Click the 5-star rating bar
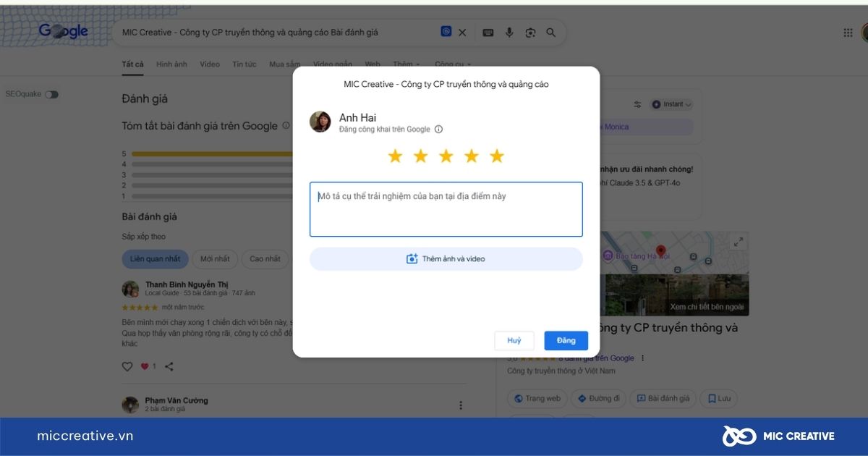Screen dimensions: 868x456 [x=213, y=154]
